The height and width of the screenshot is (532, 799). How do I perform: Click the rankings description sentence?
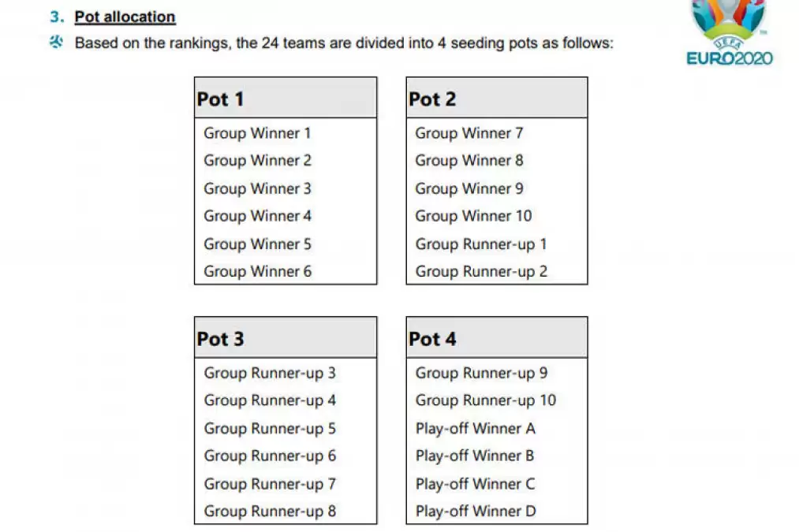[x=343, y=43]
